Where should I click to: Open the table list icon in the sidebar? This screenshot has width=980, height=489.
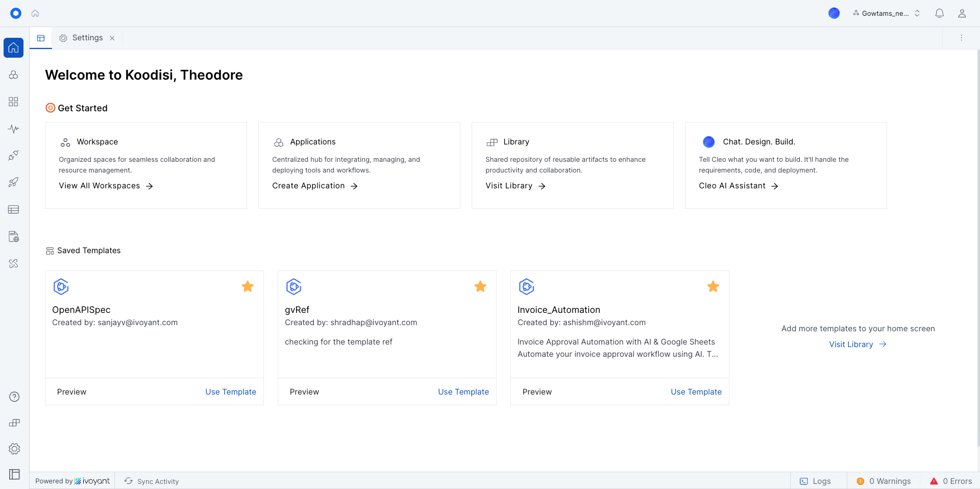click(14, 209)
